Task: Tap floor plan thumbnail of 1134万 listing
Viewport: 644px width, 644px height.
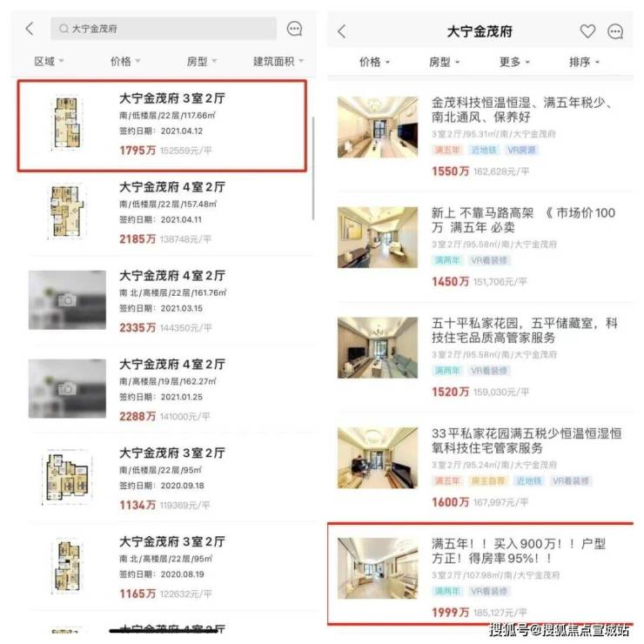Action: [x=67, y=477]
